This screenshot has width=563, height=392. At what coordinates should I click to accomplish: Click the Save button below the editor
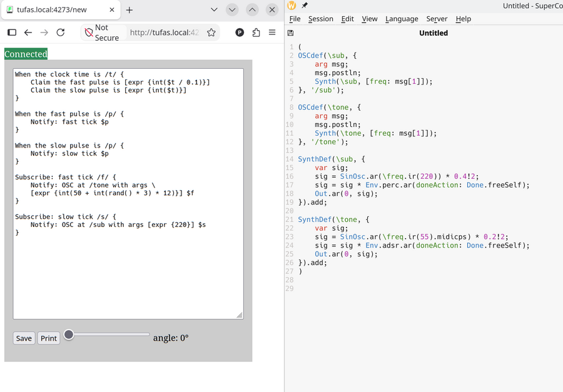point(24,338)
